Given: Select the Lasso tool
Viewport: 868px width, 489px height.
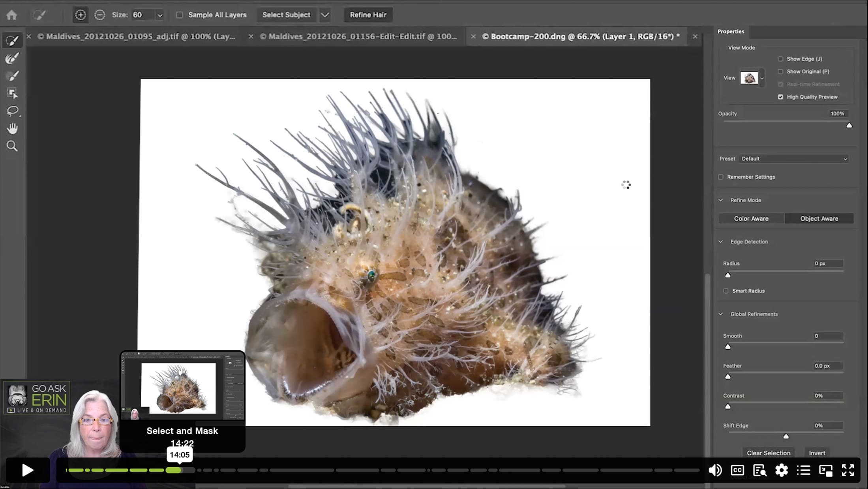Looking at the screenshot, I should [x=12, y=111].
